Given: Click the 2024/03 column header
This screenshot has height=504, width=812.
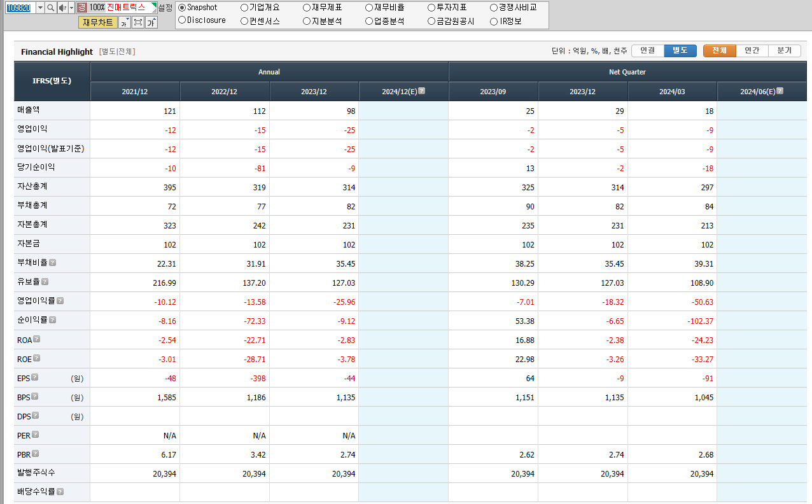Looking at the screenshot, I should pos(672,92).
